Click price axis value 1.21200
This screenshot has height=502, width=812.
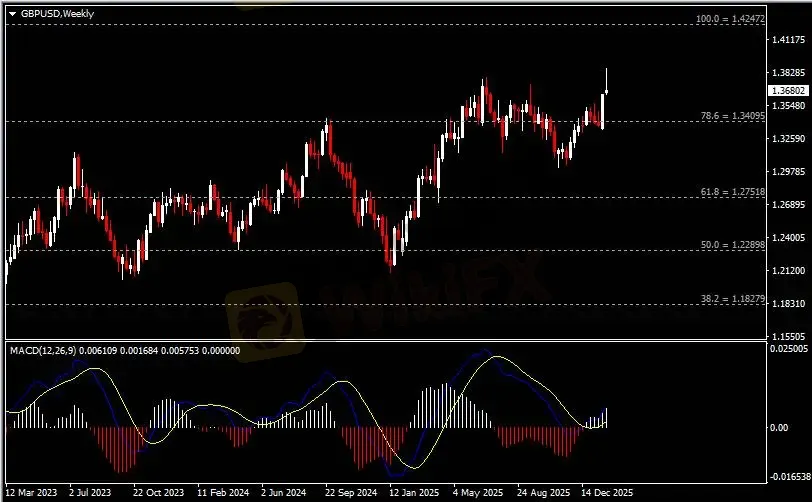(x=789, y=270)
